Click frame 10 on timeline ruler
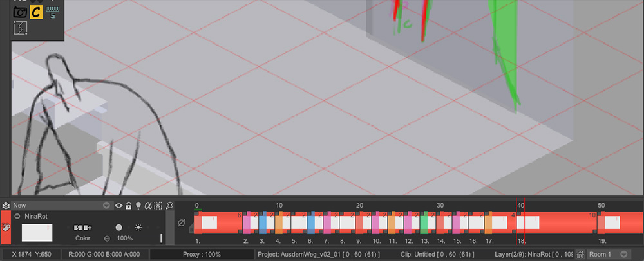Image resolution: width=644 pixels, height=261 pixels. click(x=279, y=205)
